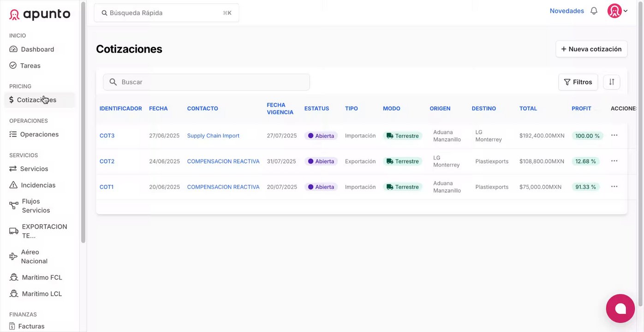The image size is (644, 332).
Task: Open the chat support bubble
Action: [620, 308]
